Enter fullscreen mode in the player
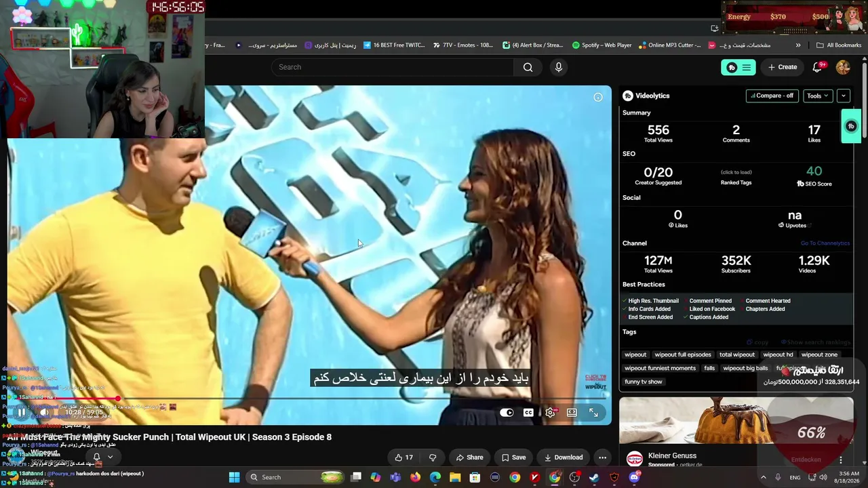This screenshot has height=488, width=868. (x=593, y=412)
